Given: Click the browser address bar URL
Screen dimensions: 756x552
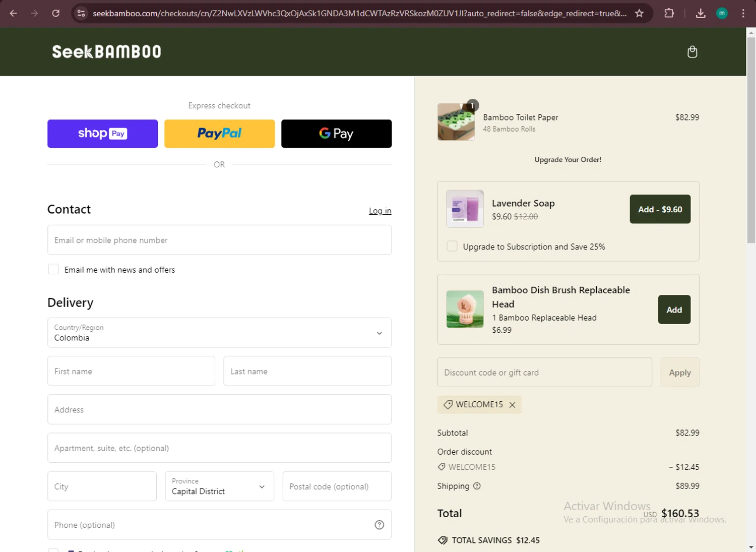Looking at the screenshot, I should coord(359,13).
